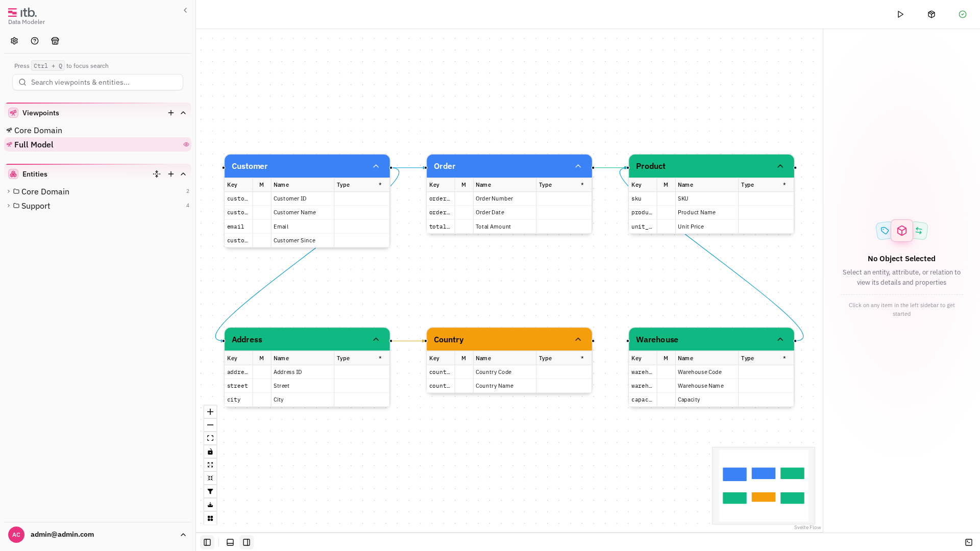Open terminal icon in status bar

(x=969, y=542)
